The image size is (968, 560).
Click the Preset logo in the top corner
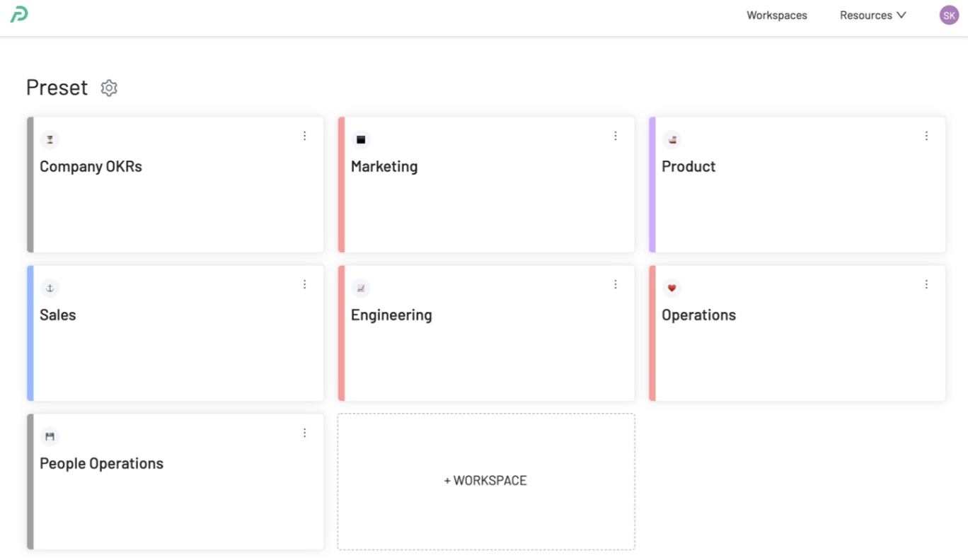coord(19,15)
